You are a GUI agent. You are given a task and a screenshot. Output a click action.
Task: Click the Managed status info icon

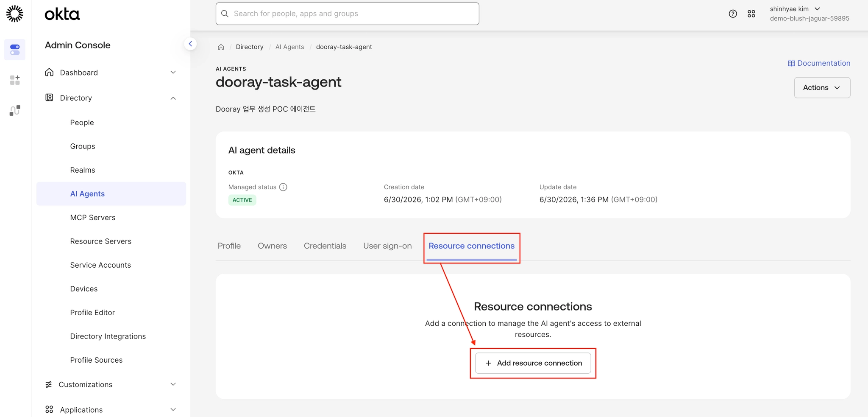pos(283,187)
